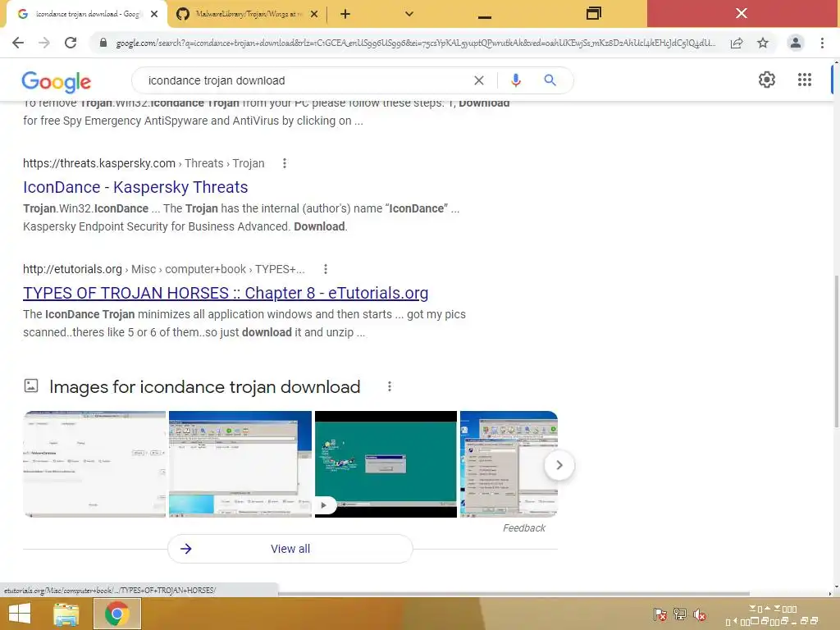Viewport: 840px width, 630px height.
Task: Open the teal desktop video thumbnail
Action: (x=386, y=464)
